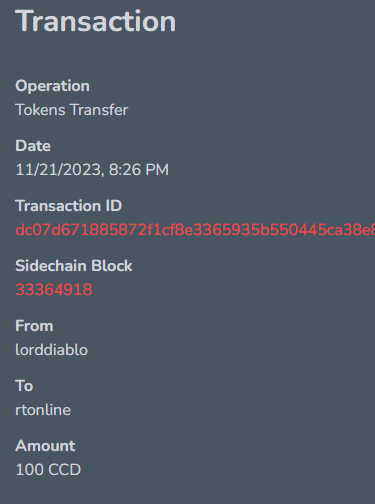Click the To label
The height and width of the screenshot is (504, 375).
(x=24, y=386)
